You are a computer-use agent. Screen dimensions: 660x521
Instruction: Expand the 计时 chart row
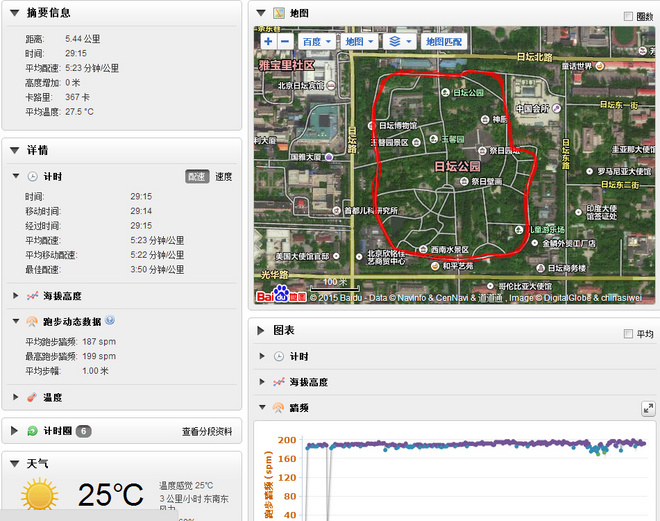click(x=262, y=356)
